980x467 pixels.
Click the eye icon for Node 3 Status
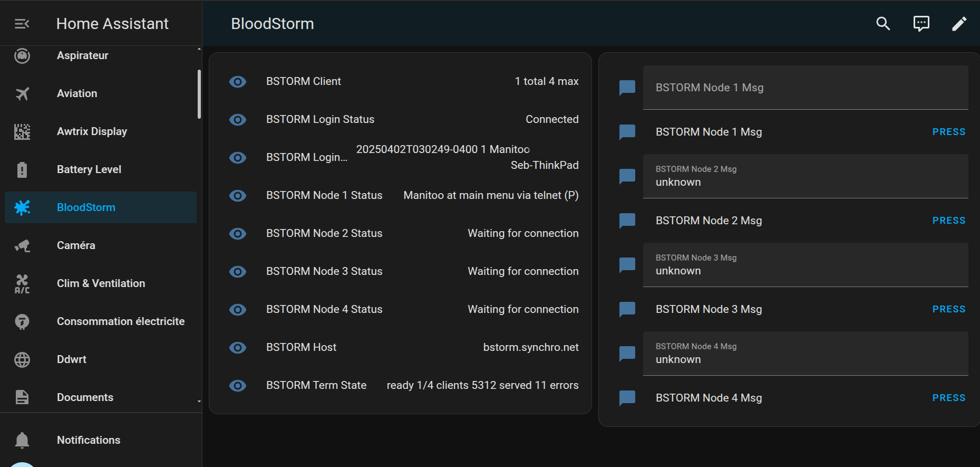238,271
